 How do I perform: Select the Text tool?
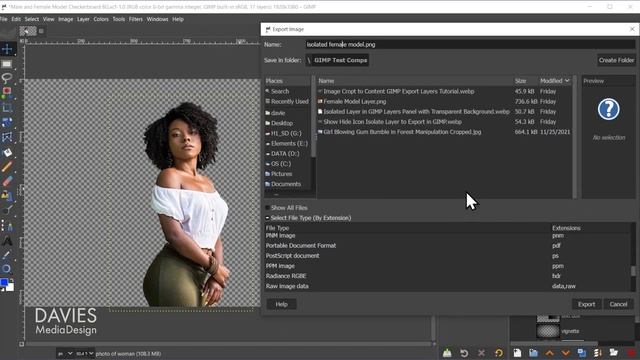(x=7, y=241)
